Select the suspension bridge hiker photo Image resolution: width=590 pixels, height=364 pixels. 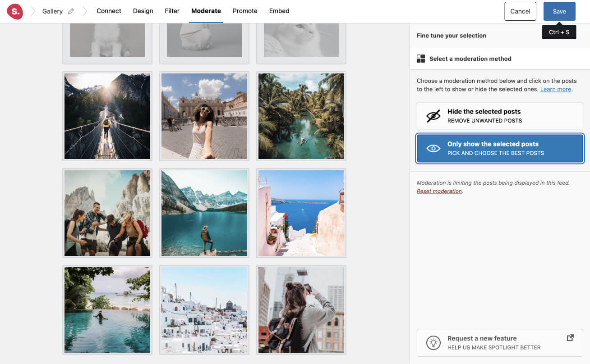[107, 116]
